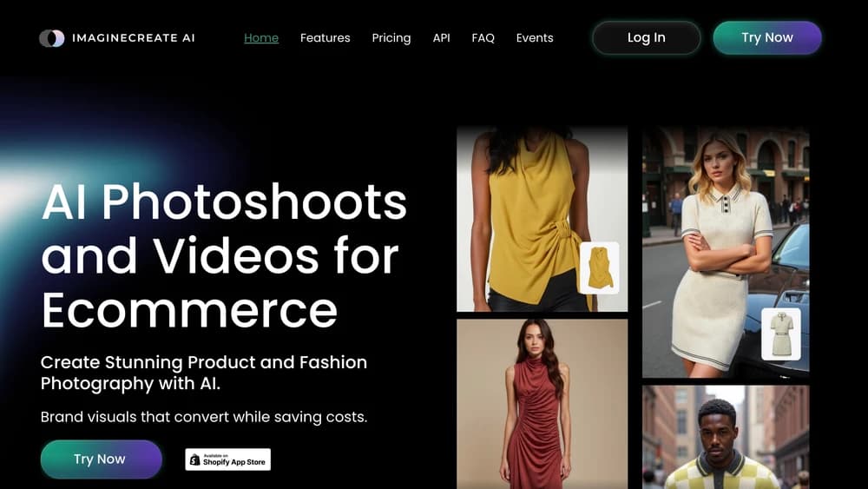This screenshot has width=868, height=489.
Task: Click the small yellow top product inset
Action: coord(600,268)
